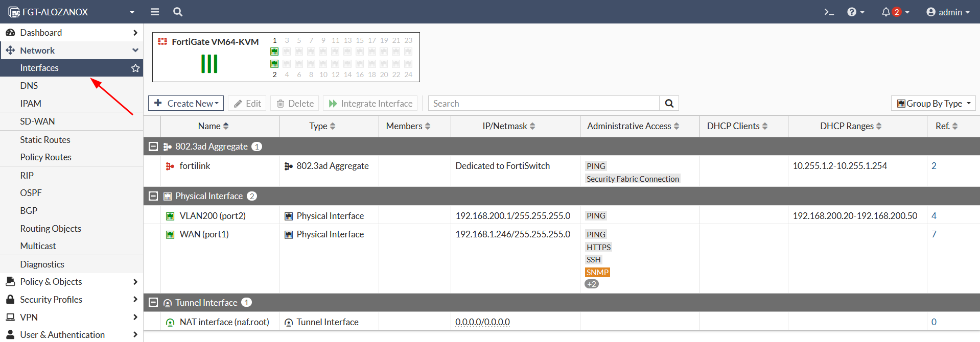
Task: Click the notifications bell icon
Action: (x=886, y=12)
